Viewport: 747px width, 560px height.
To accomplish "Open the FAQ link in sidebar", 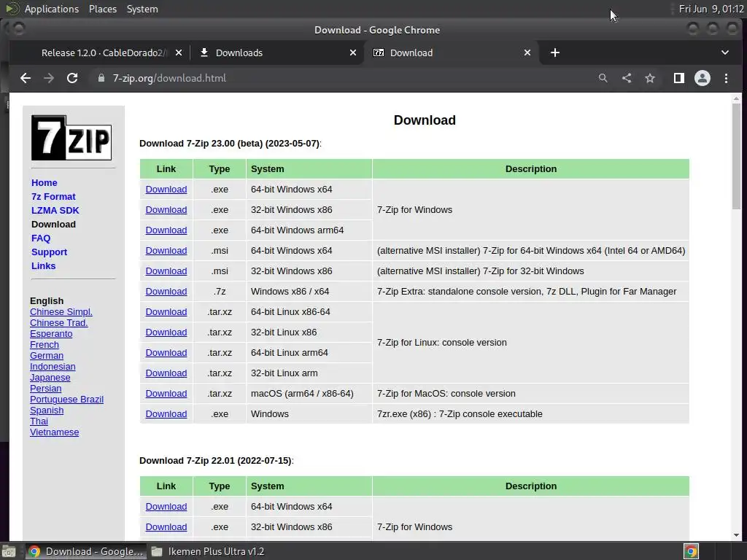I will click(41, 238).
